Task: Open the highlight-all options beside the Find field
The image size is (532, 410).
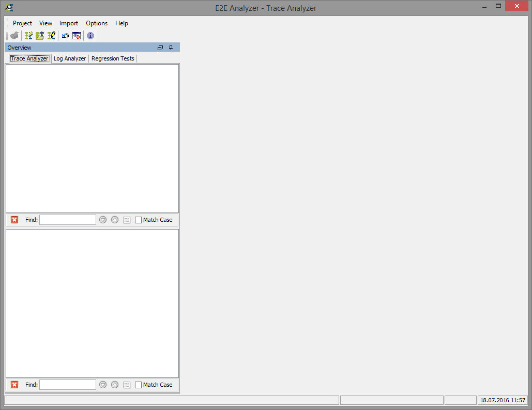Action: click(127, 219)
